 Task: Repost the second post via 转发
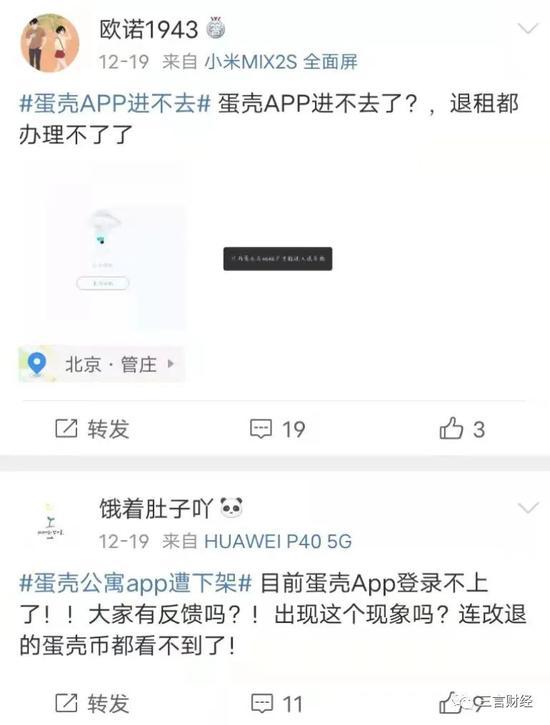92,703
